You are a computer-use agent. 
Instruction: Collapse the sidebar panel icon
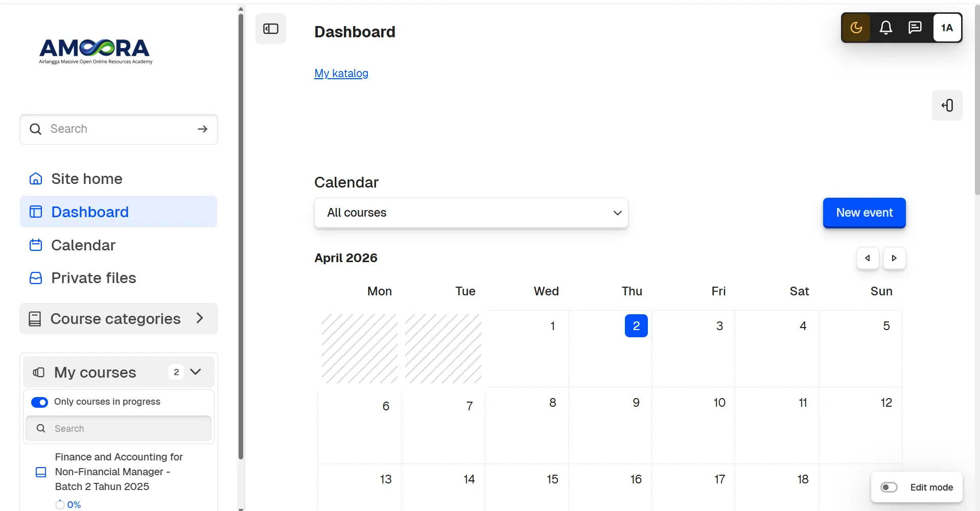click(271, 29)
